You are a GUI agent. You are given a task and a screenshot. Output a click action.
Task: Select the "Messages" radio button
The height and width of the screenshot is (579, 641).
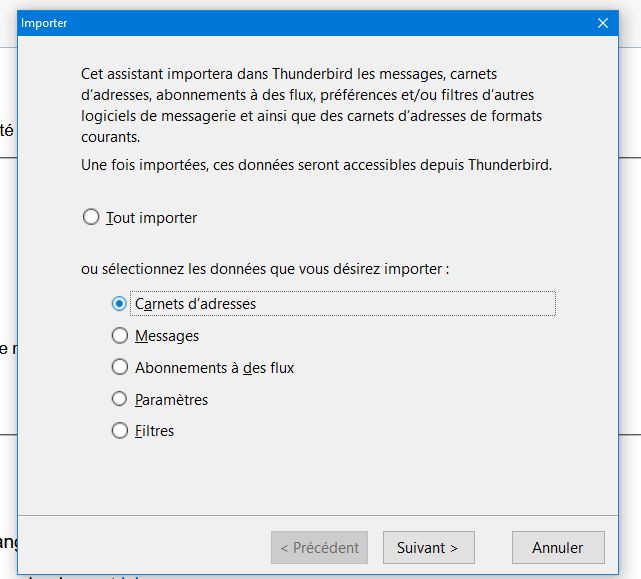click(x=120, y=335)
